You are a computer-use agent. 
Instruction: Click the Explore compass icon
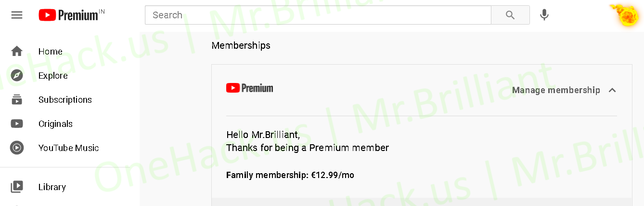click(17, 75)
